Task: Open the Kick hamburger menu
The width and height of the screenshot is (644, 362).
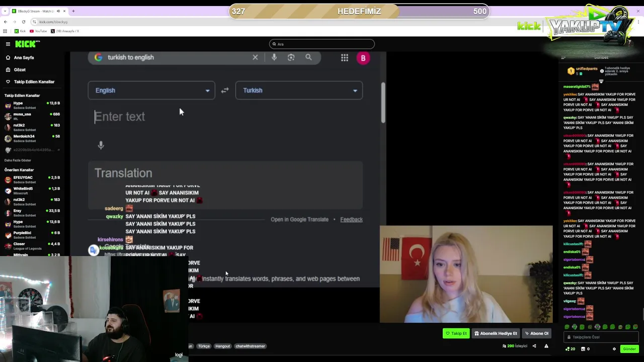Action: [x=8, y=44]
